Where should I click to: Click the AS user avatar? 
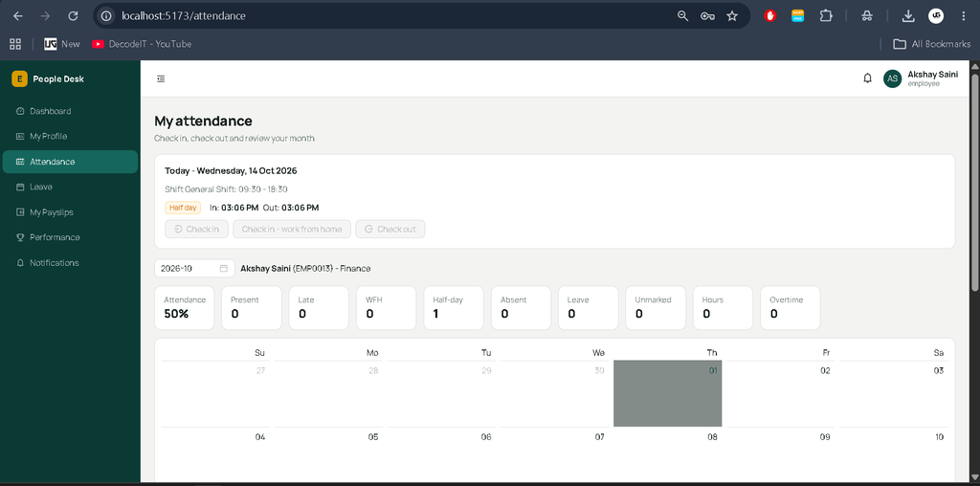(x=893, y=78)
